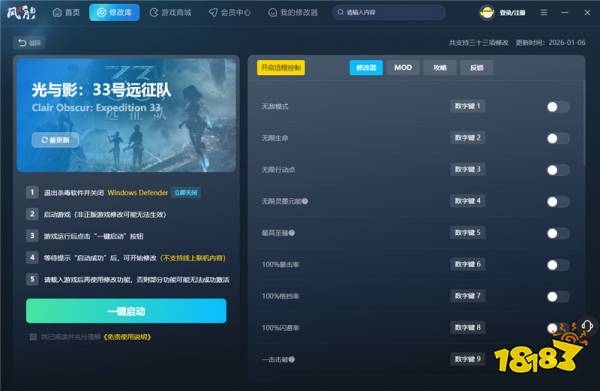The image size is (600, 391).
Task: Click the 数字键 1 hotkey box
Action: click(468, 106)
